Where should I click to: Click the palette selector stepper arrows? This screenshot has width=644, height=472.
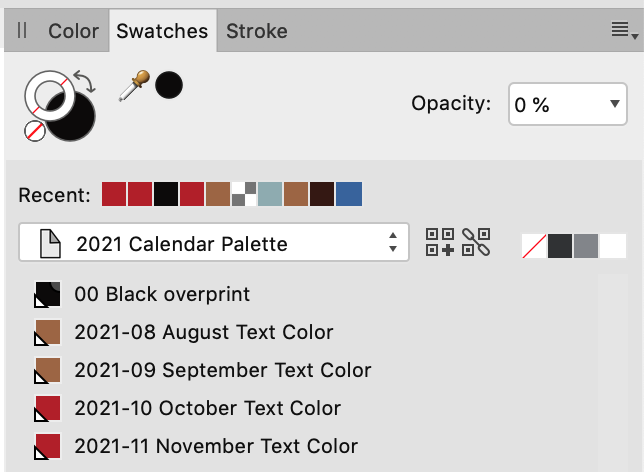tap(393, 242)
